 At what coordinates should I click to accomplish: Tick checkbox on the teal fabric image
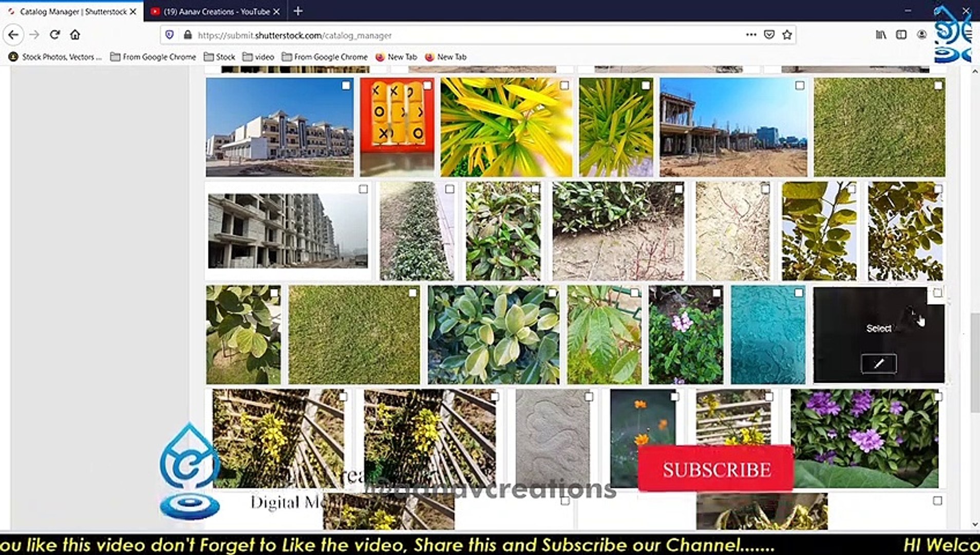(x=799, y=292)
